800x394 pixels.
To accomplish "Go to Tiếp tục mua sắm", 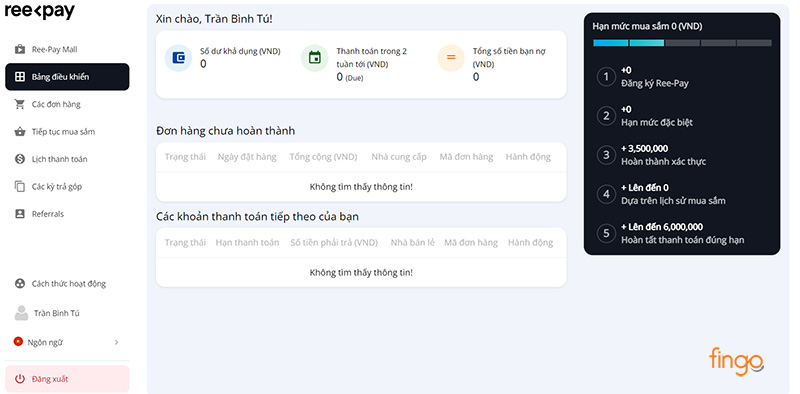I will 67,132.
